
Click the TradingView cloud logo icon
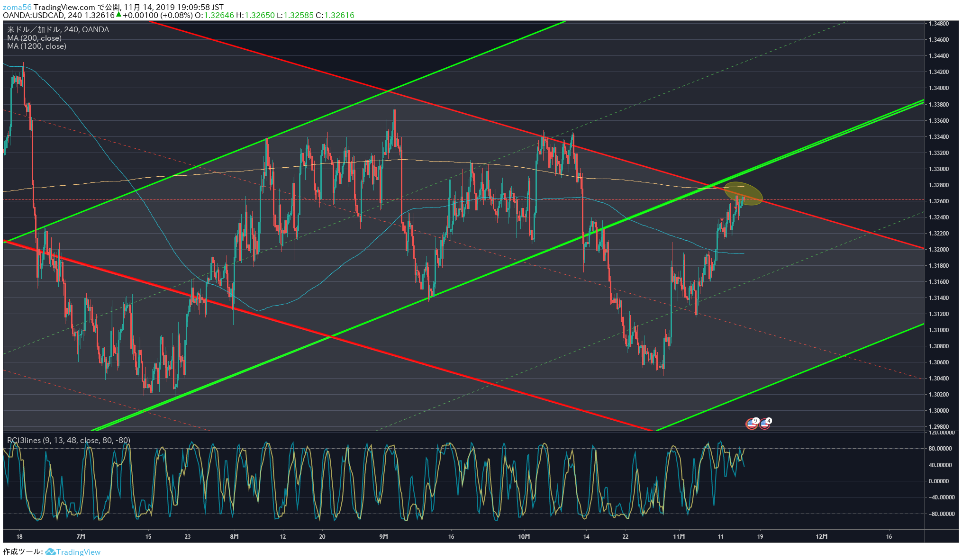(50, 552)
